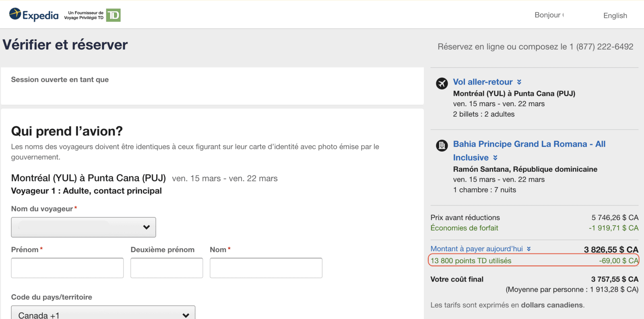644x319 pixels.
Task: Open Bahia Principe Grand La Romana link
Action: (529, 151)
